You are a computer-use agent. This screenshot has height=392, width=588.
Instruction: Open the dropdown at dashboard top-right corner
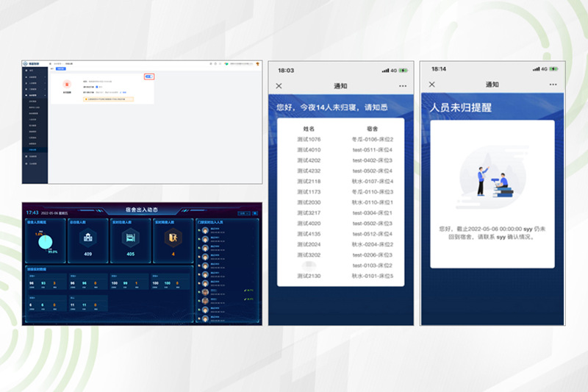(244, 213)
